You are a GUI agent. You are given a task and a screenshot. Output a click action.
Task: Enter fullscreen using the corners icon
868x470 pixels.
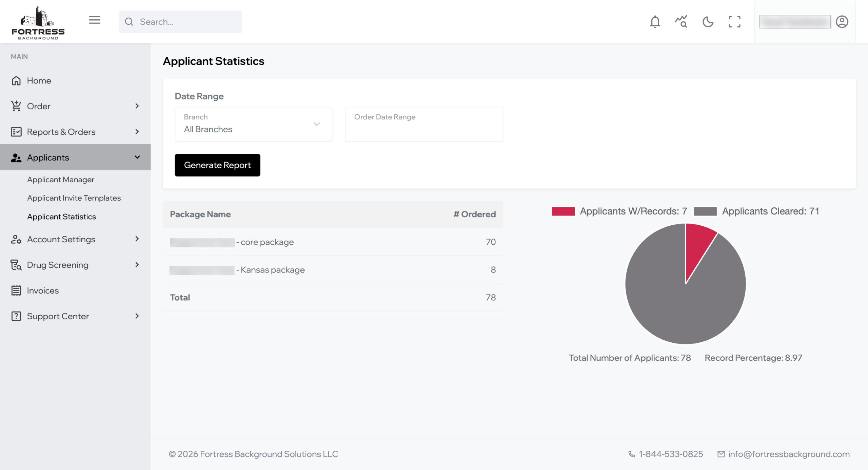pos(734,22)
